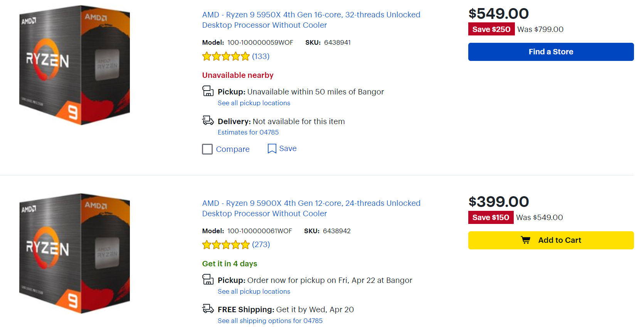Click the Save bookmark icon for 5950X
The width and height of the screenshot is (644, 328).
272,149
